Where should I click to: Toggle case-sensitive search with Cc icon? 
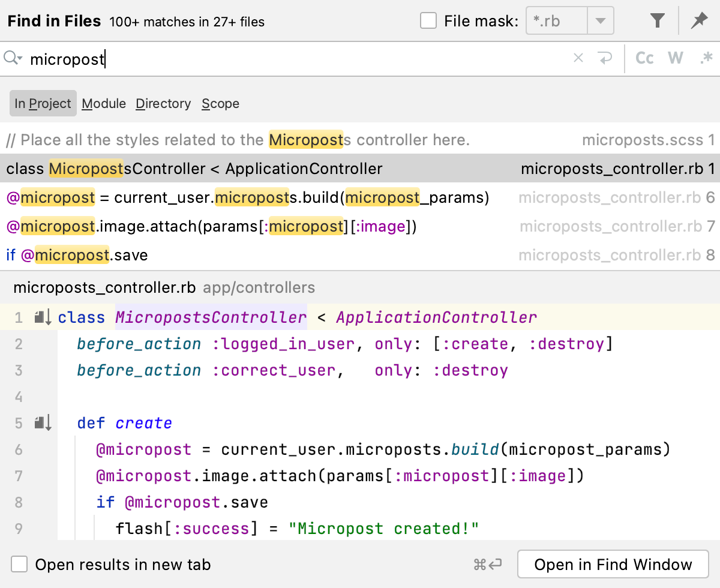(x=644, y=58)
